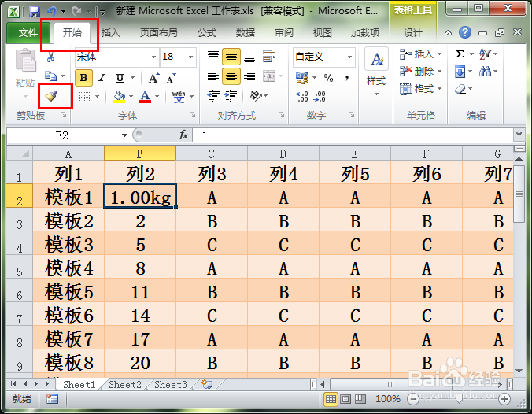This screenshot has width=532, height=414.
Task: Open the Find binoculars tool
Action: click(x=486, y=72)
